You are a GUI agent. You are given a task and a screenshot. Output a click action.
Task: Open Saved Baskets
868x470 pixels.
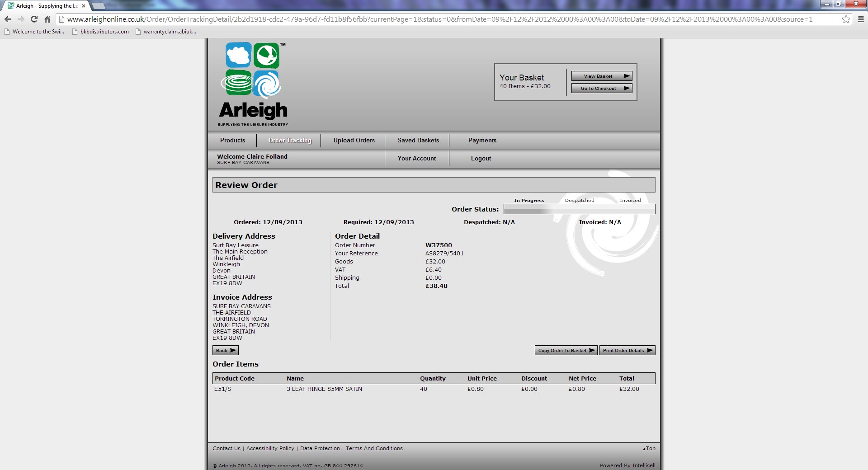(x=418, y=141)
